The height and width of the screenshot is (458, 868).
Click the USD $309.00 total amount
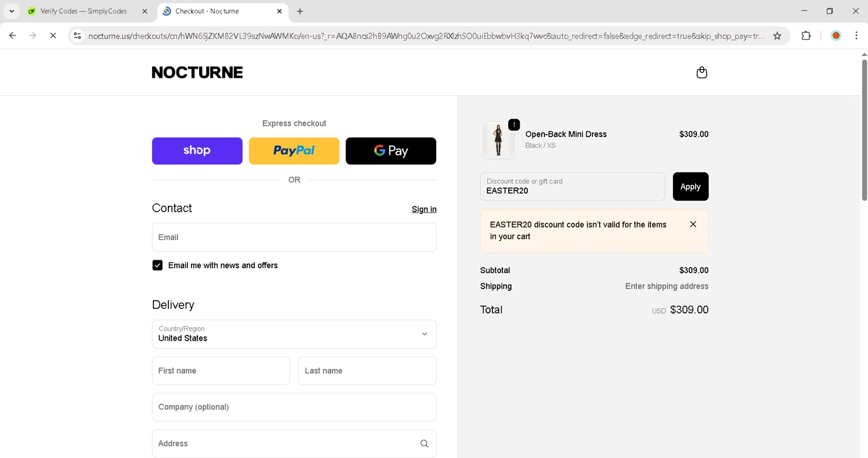pyautogui.click(x=680, y=310)
